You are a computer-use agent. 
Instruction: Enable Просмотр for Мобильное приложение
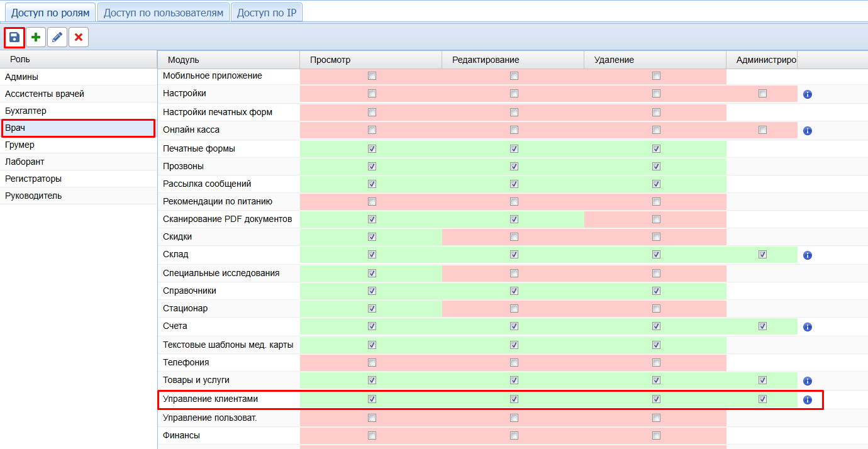[x=372, y=76]
